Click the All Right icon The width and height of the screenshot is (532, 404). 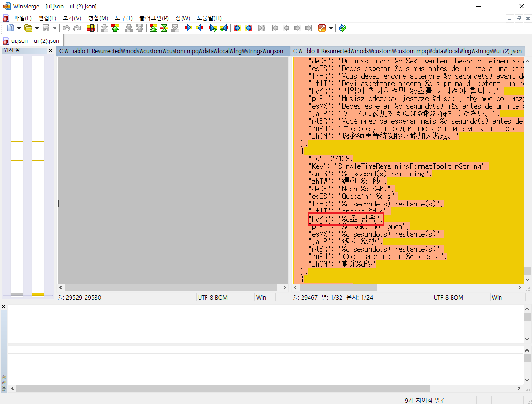pos(237,28)
